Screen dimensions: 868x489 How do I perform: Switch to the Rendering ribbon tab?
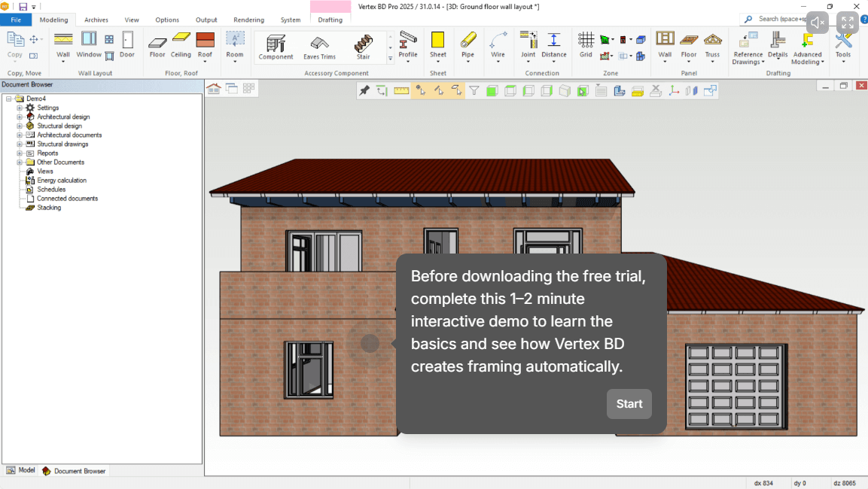click(248, 20)
